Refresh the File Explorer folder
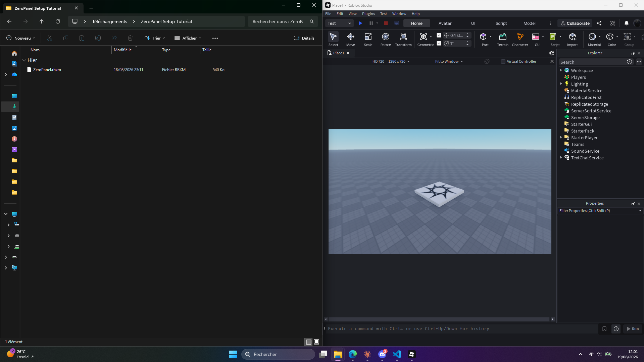Viewport: 644px width, 362px height. (x=58, y=21)
